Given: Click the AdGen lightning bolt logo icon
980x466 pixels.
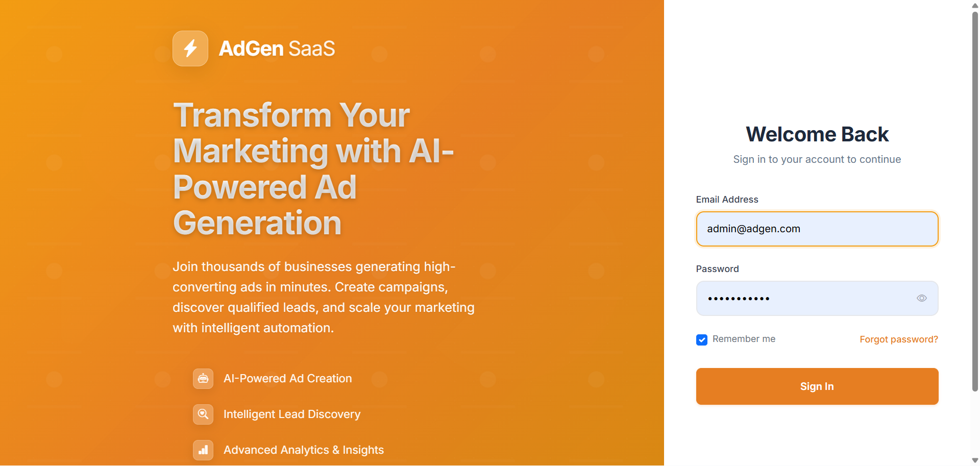Looking at the screenshot, I should (x=190, y=48).
